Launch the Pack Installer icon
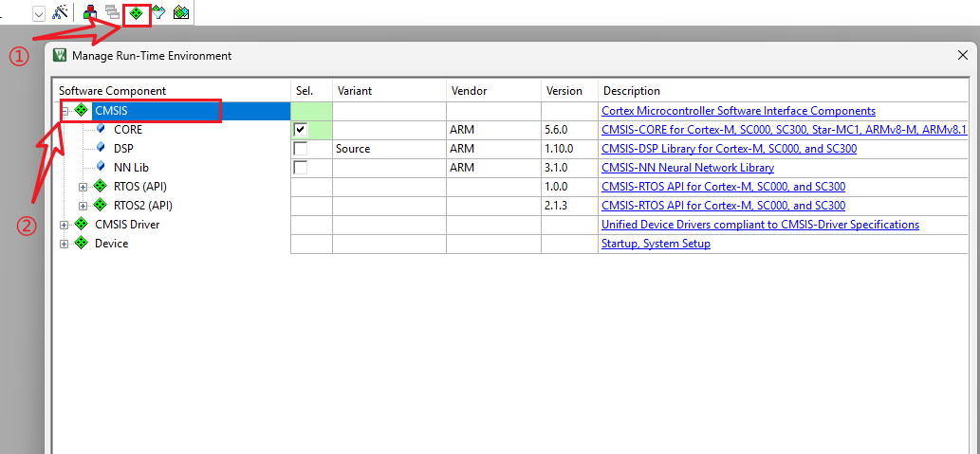Image resolution: width=980 pixels, height=454 pixels. 181,12
